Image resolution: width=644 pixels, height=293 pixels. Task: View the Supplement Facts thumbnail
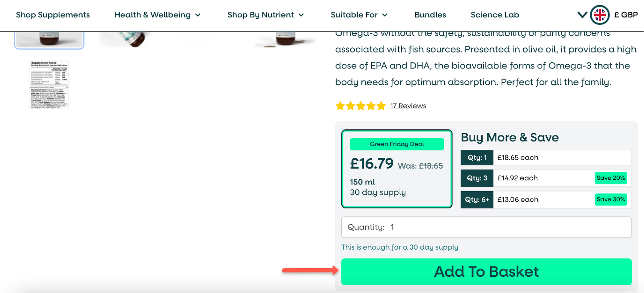tap(49, 85)
